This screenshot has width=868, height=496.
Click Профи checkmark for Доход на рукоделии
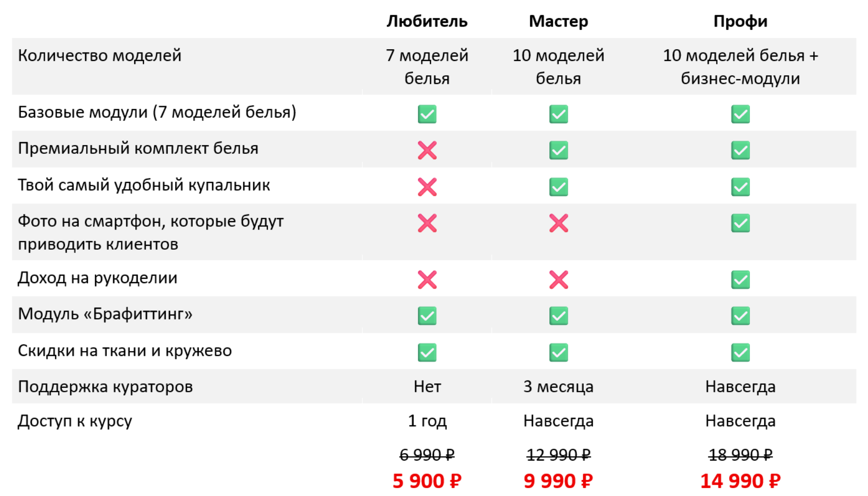point(740,280)
